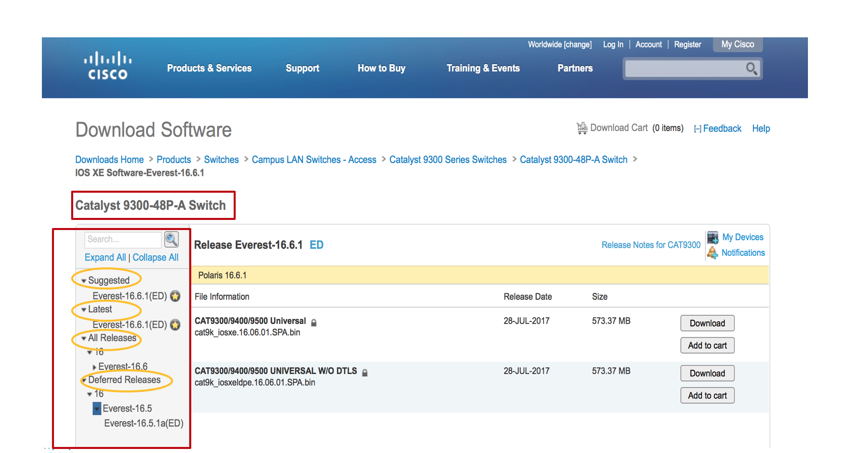Go to Products breadcrumb
This screenshot has height=453, width=868.
click(174, 160)
